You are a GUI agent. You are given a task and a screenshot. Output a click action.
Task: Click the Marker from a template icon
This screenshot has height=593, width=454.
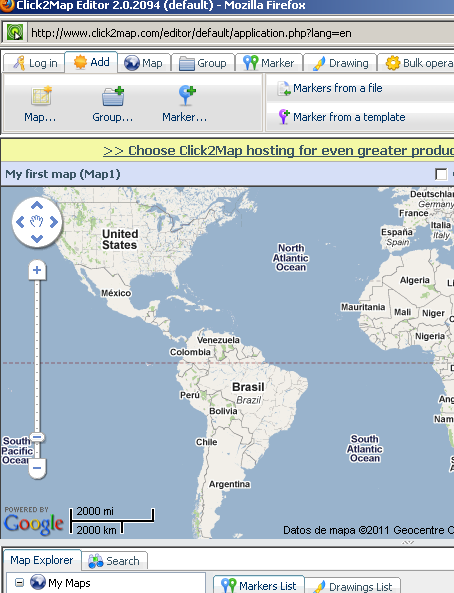[x=284, y=117]
